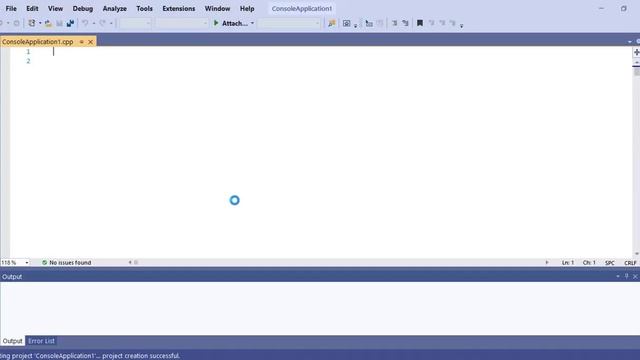
Task: Open the Window menu
Action: tap(218, 9)
